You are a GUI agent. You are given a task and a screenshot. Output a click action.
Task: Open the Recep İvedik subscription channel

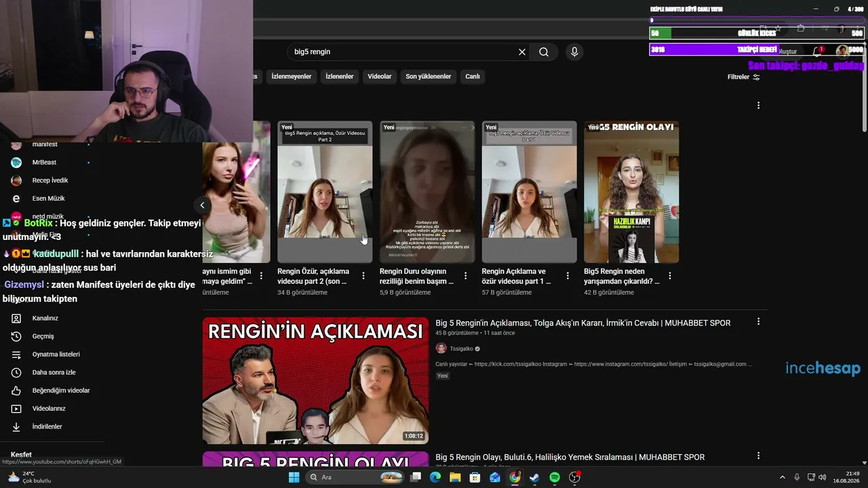[51, 180]
